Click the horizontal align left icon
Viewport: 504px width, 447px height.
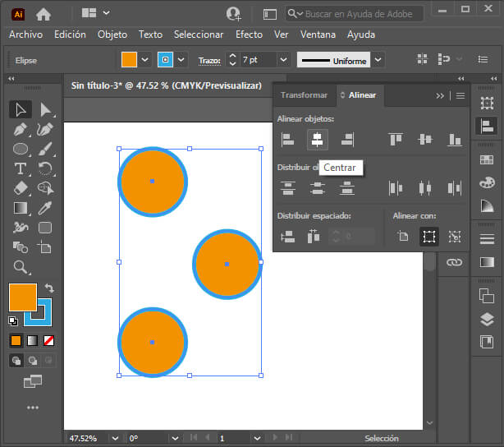point(287,140)
